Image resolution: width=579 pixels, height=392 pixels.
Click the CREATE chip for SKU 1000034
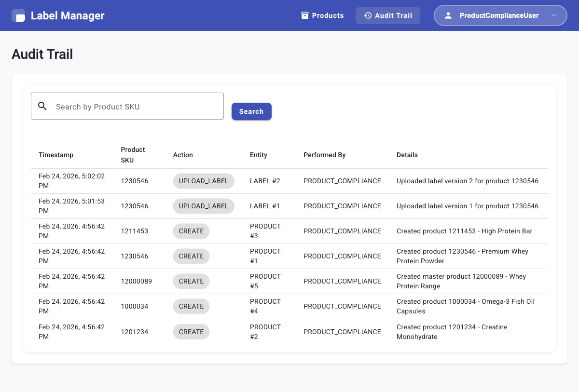click(x=191, y=306)
